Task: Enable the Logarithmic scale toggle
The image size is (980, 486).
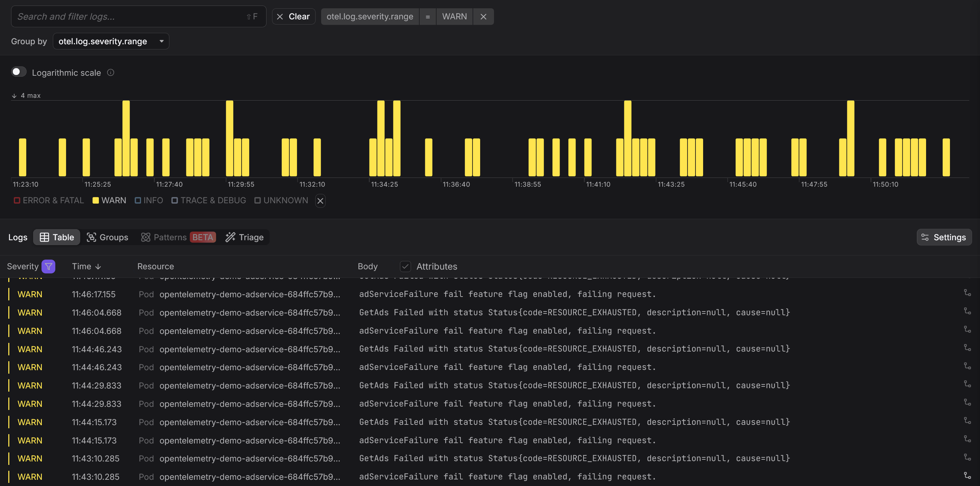Action: click(19, 72)
